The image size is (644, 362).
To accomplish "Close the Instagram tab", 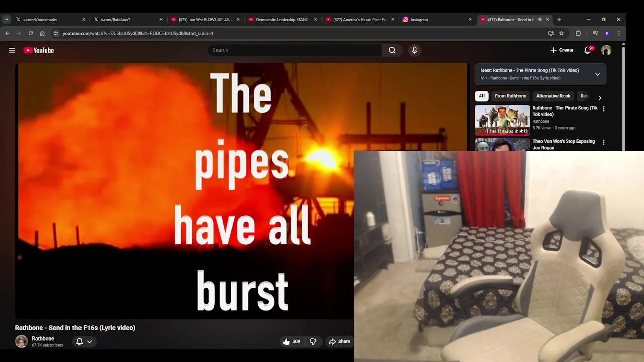I will [470, 20].
